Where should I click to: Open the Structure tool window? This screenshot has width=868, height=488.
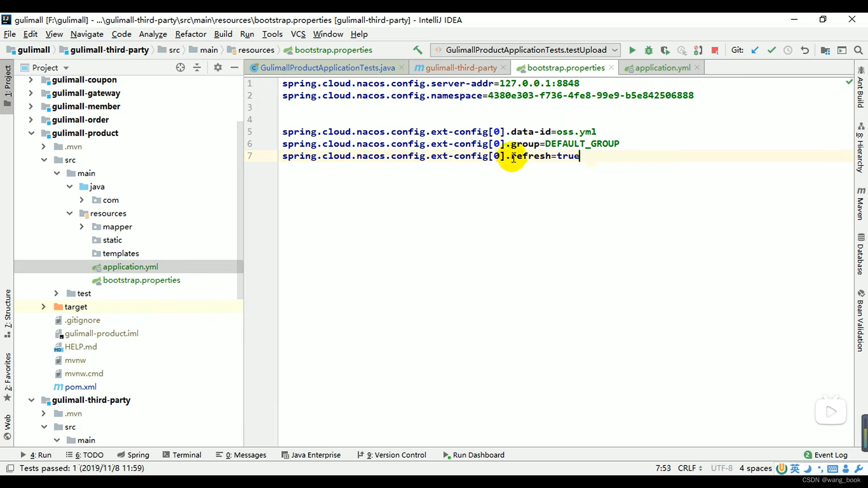(7, 314)
